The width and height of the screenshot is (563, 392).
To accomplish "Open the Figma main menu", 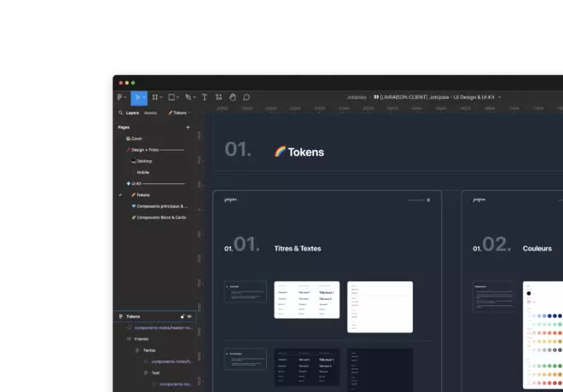I will click(x=120, y=97).
